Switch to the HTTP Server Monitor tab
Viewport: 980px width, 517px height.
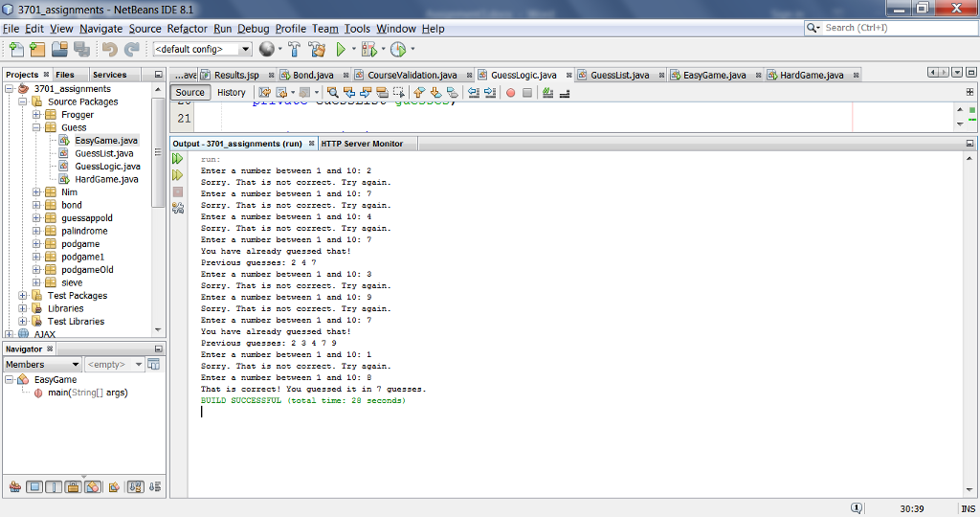362,144
